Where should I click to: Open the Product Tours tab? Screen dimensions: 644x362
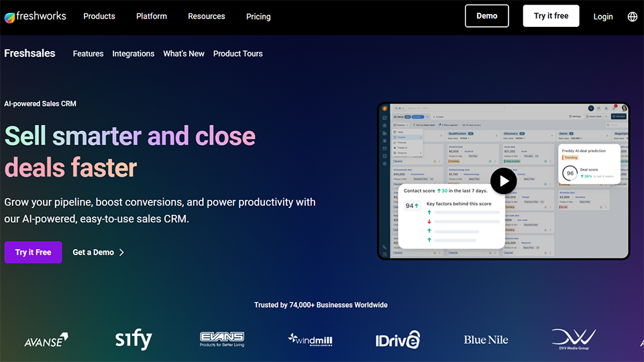(237, 54)
